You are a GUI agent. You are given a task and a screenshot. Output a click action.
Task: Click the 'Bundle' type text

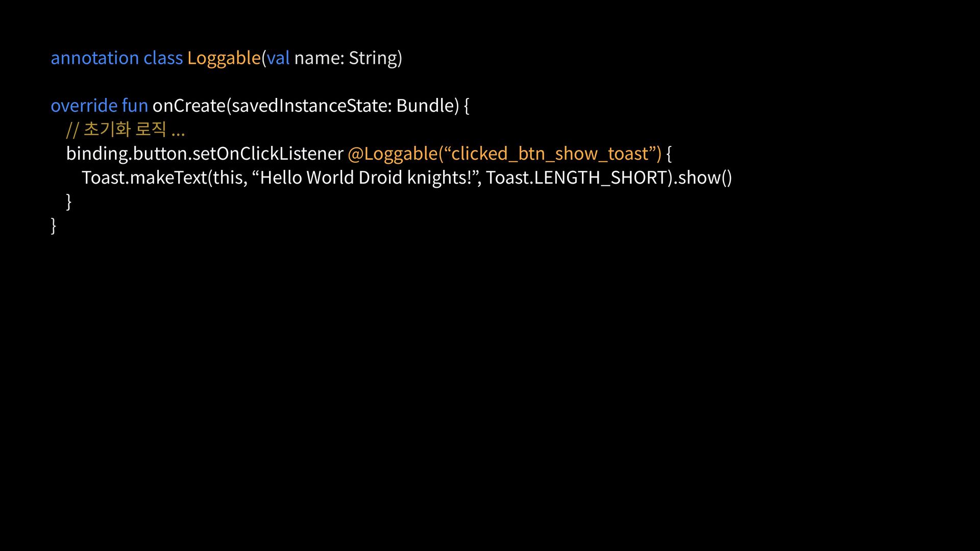coord(425,106)
